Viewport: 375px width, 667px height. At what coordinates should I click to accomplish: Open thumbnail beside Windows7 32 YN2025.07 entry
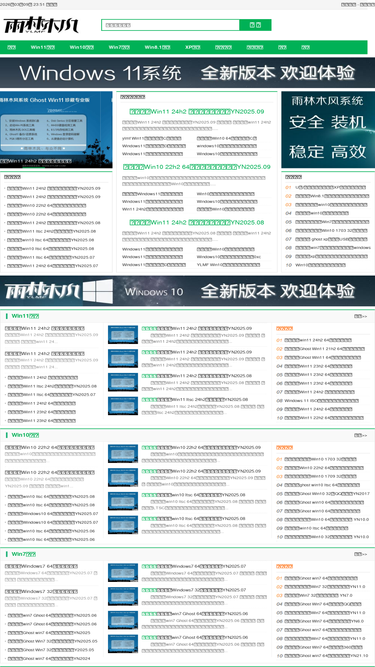[123, 597]
